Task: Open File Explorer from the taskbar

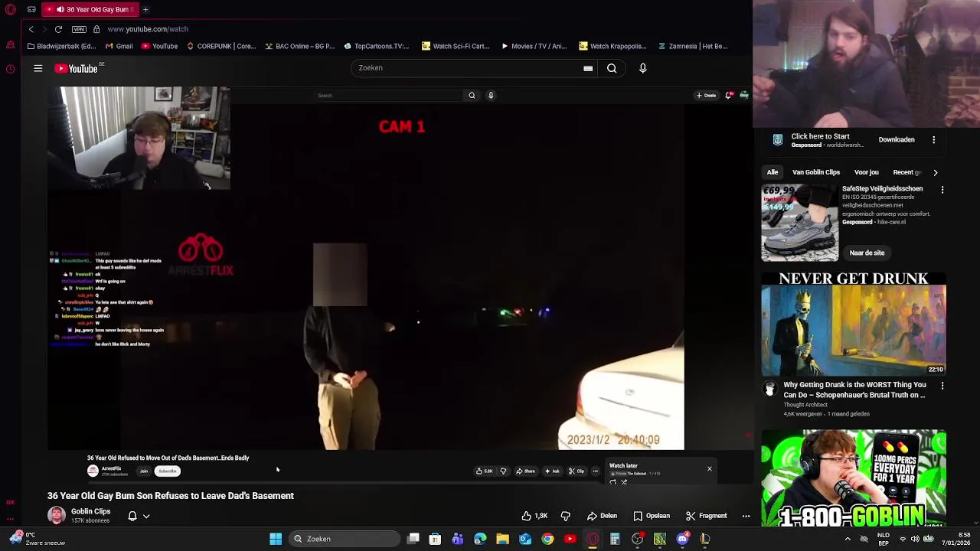Action: coord(502,539)
